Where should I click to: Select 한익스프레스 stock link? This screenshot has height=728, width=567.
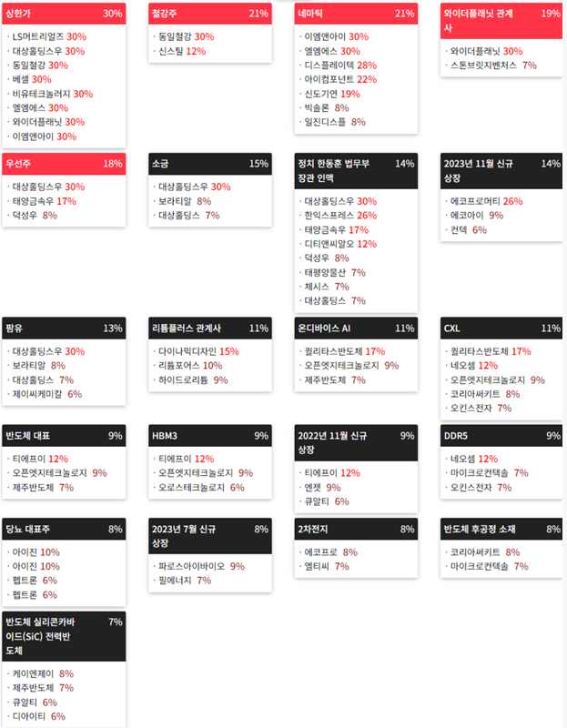pos(329,216)
